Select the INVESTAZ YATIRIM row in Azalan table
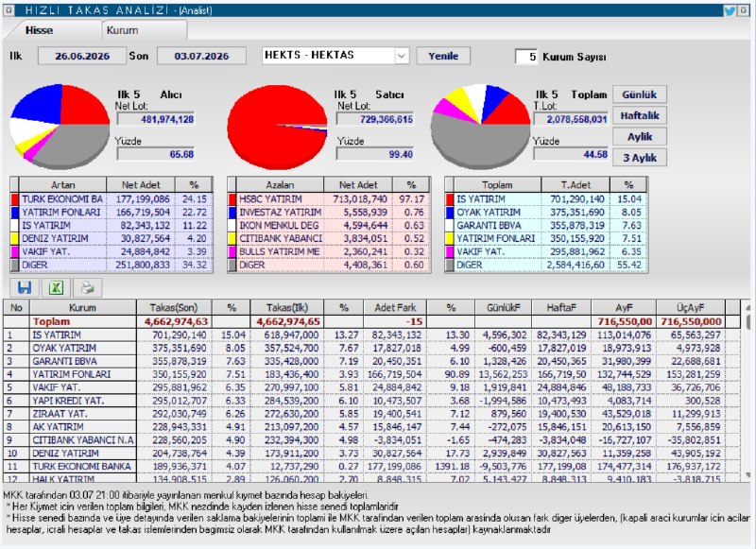Screen dimensions: 756x549 [x=329, y=213]
